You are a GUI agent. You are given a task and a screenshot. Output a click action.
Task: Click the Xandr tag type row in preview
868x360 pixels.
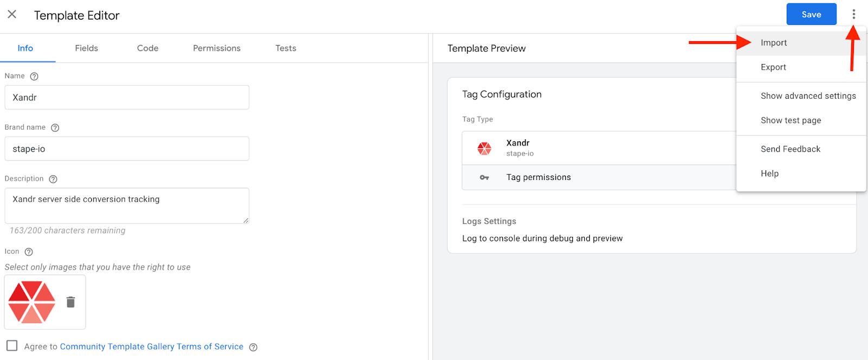[599, 148]
